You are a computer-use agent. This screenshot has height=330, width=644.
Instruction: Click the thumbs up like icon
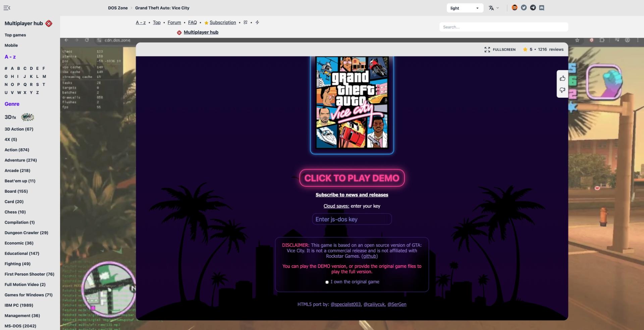[562, 79]
